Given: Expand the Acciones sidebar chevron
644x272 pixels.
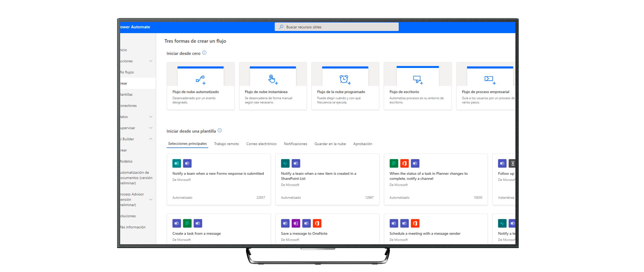Looking at the screenshot, I should pos(151,61).
